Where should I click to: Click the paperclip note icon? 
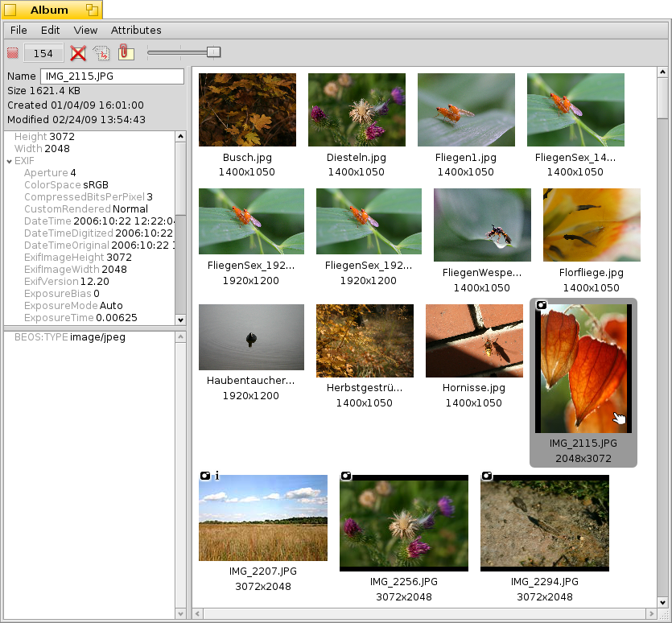click(126, 52)
